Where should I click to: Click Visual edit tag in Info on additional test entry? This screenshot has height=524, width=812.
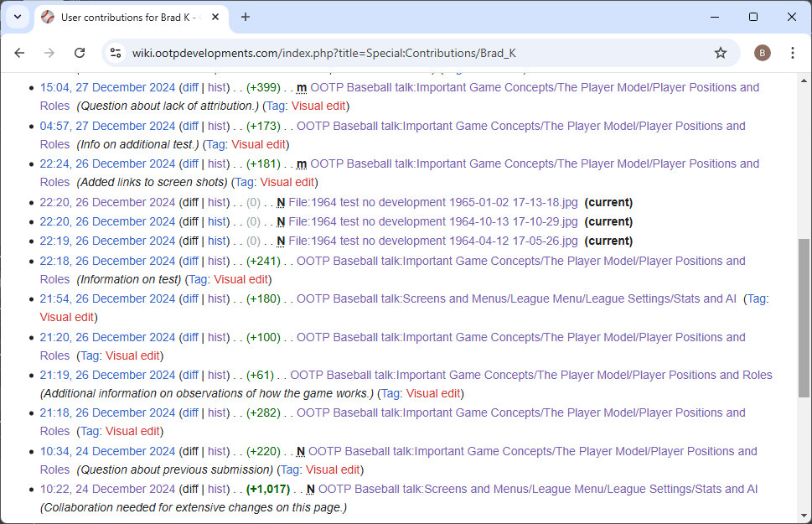(258, 144)
